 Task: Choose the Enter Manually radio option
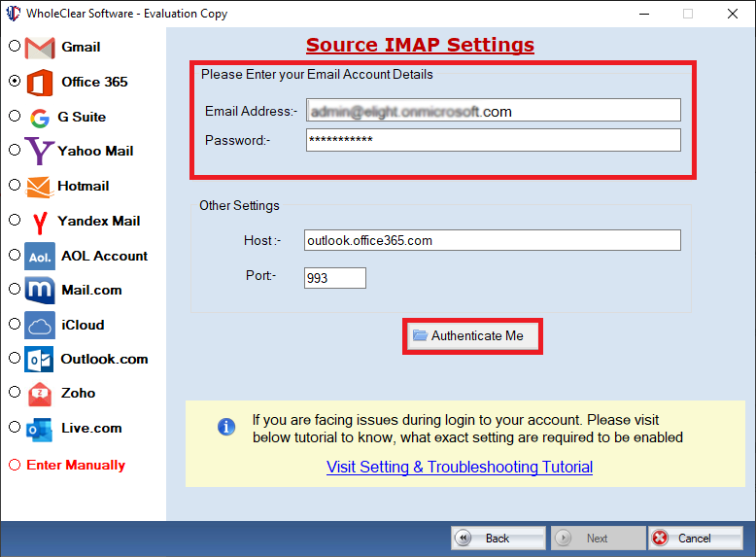click(x=15, y=465)
